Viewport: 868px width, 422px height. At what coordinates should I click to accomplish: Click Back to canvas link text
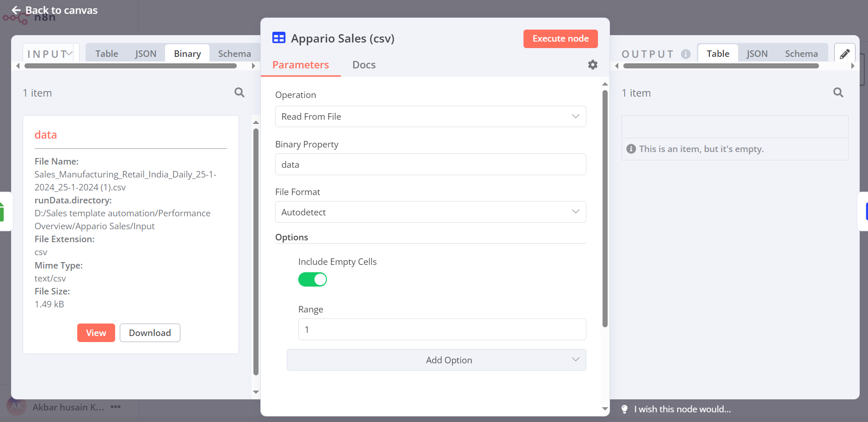click(62, 10)
